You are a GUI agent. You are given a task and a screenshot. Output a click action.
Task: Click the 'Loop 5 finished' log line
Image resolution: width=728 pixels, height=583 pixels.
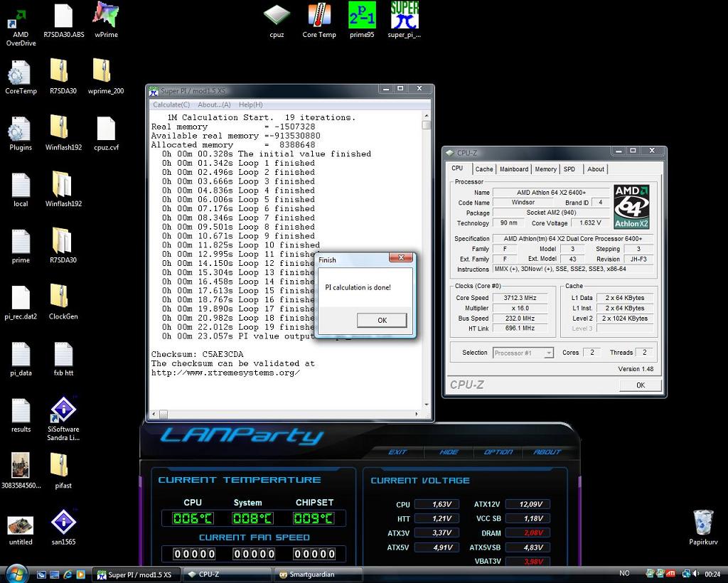(238, 200)
